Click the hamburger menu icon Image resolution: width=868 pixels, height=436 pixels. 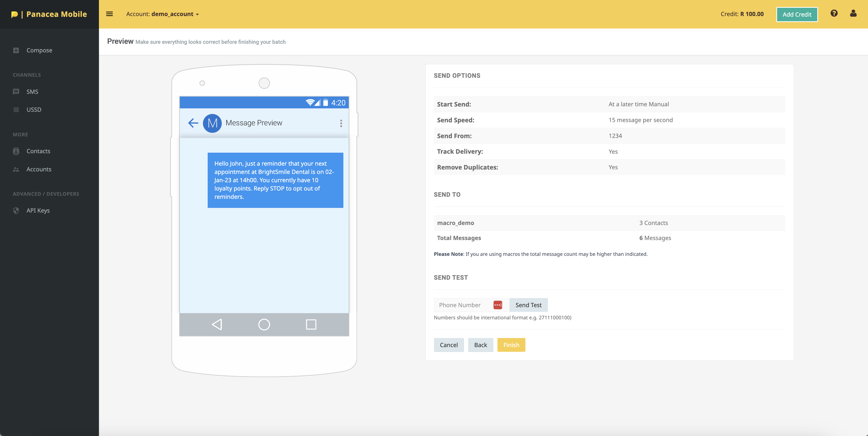[x=109, y=14]
